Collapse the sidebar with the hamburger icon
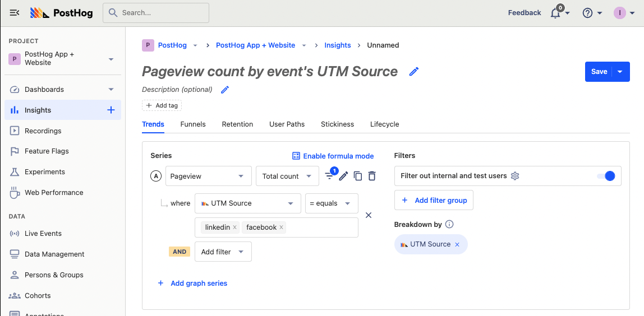The image size is (644, 316). 15,12
